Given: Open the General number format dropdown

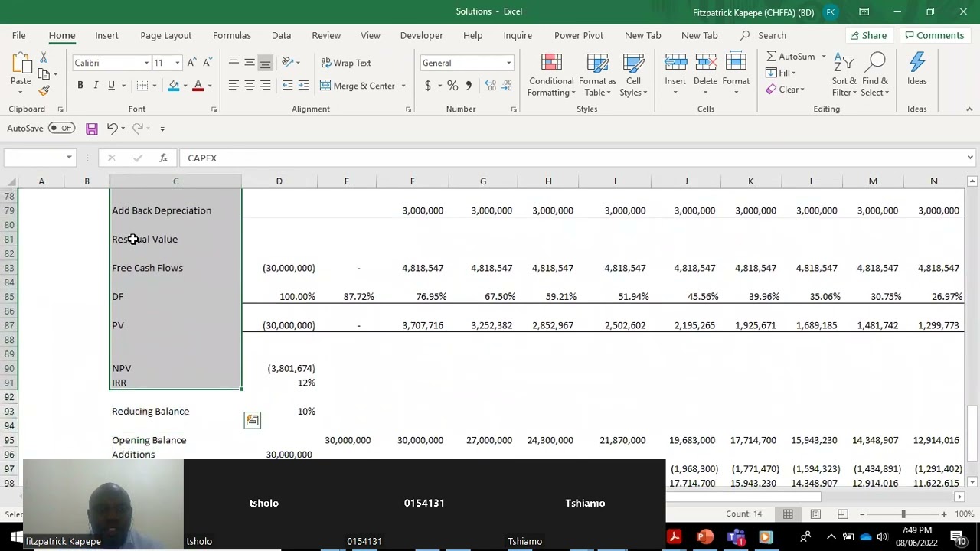Looking at the screenshot, I should click(508, 63).
